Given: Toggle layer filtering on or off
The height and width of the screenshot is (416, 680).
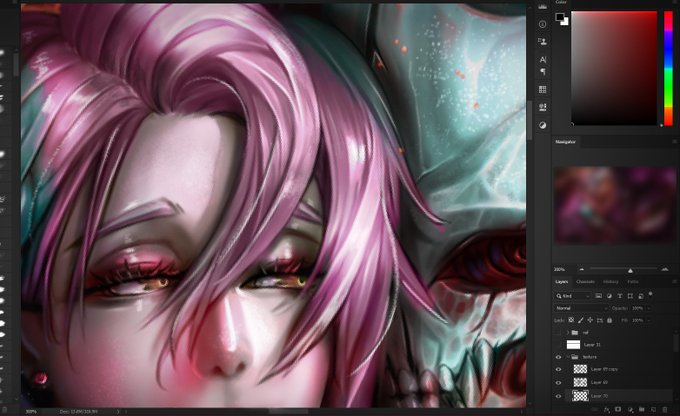Looking at the screenshot, I should 651,294.
